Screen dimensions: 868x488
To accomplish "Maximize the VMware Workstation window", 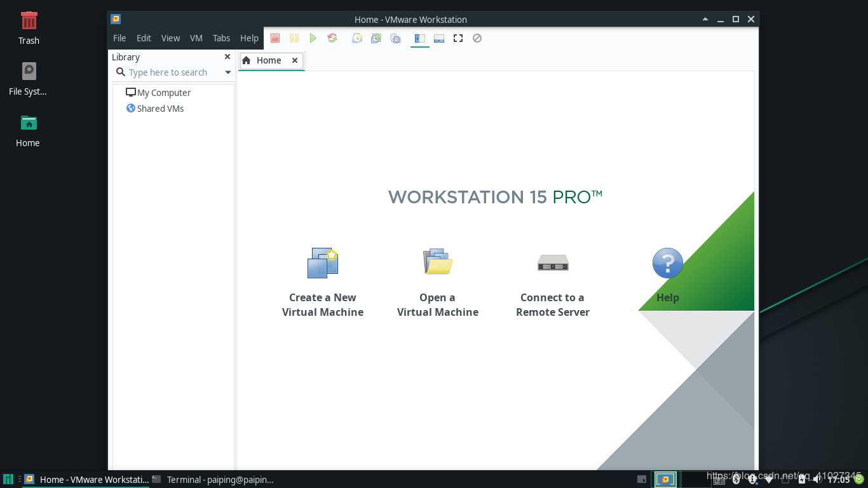I will (736, 19).
